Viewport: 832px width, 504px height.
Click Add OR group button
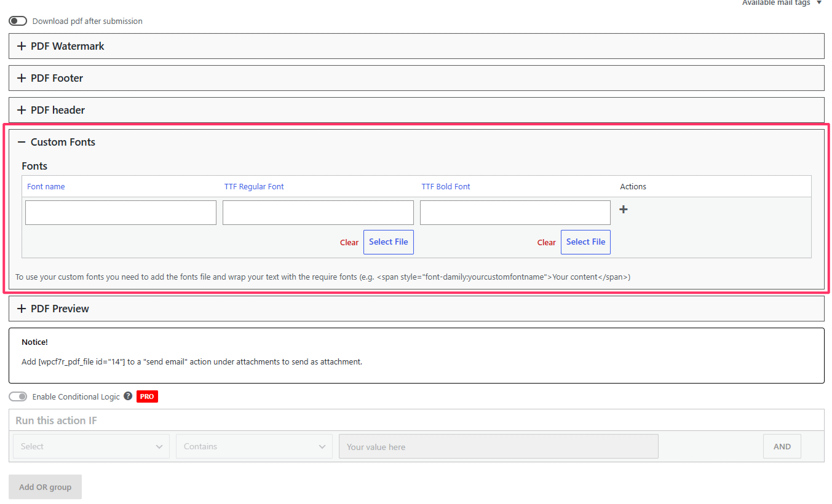tap(45, 487)
